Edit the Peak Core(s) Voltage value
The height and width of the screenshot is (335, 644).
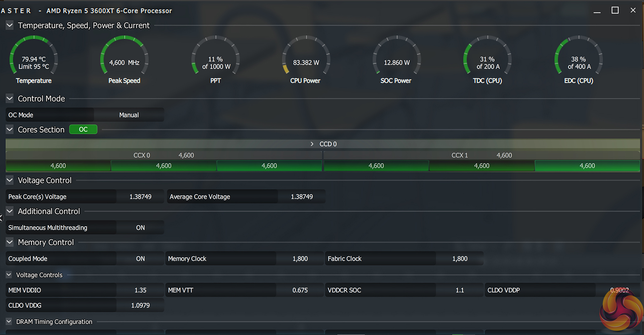click(x=140, y=197)
